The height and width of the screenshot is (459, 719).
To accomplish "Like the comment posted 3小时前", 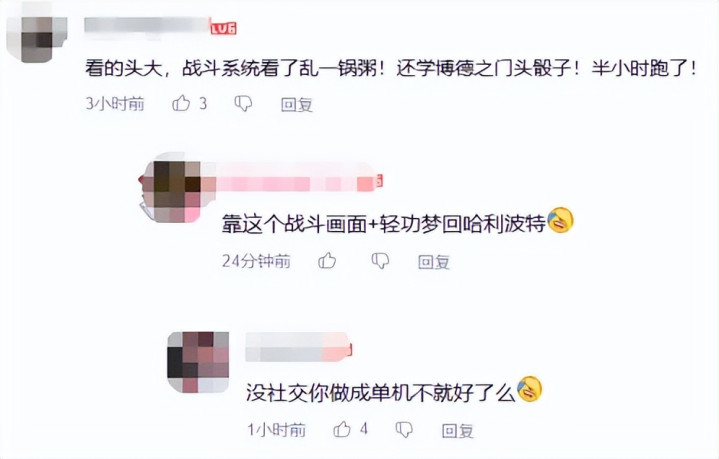I will point(181,103).
